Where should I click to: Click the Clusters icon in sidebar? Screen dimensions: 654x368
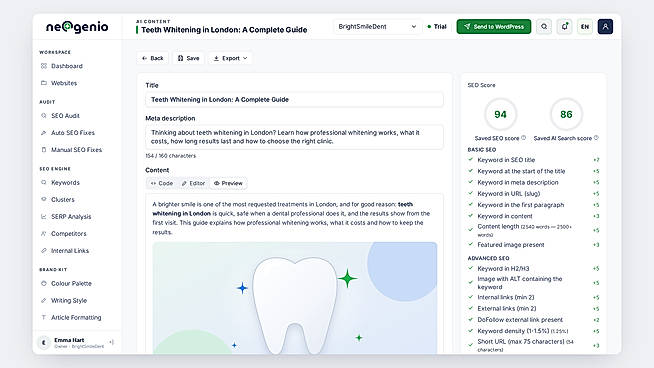(x=44, y=199)
